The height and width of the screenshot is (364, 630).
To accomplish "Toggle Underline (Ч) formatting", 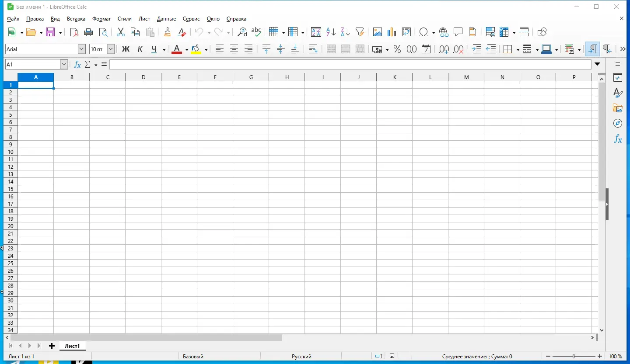I will (x=154, y=49).
